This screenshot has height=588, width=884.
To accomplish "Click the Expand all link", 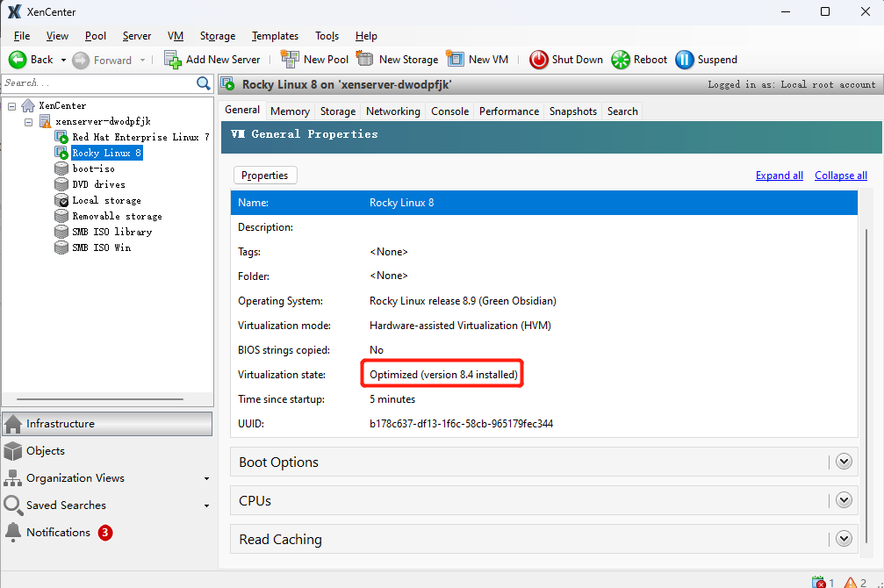I will click(779, 175).
